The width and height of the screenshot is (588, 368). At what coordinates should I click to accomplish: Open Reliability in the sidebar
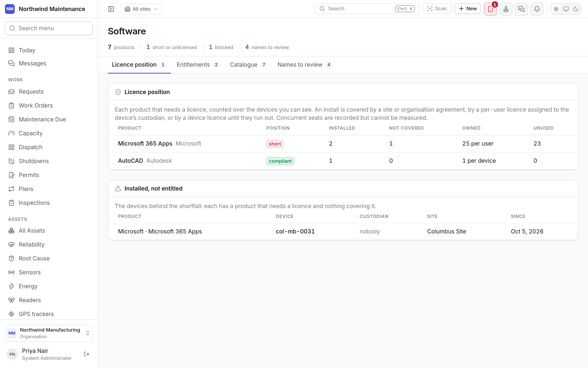click(49, 244)
